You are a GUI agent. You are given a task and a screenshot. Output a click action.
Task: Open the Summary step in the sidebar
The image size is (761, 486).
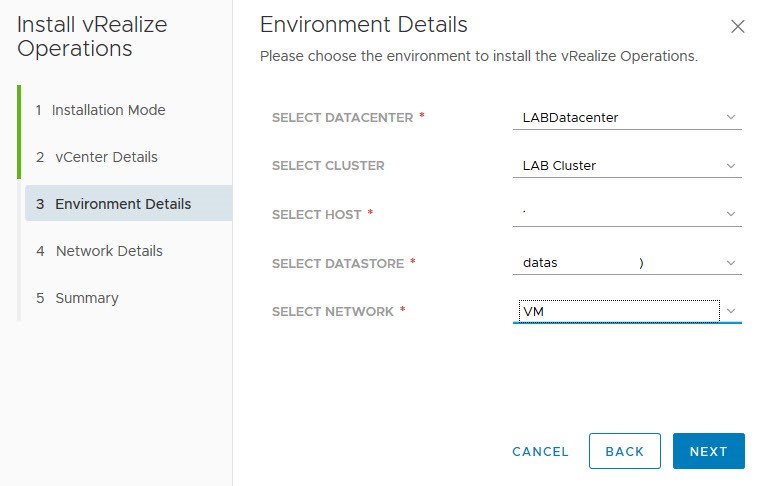click(x=86, y=298)
